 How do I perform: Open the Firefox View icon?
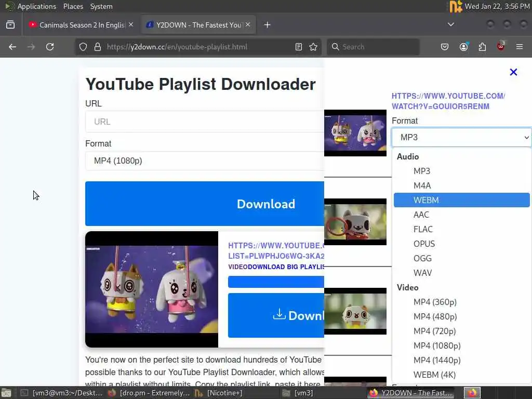[10, 25]
